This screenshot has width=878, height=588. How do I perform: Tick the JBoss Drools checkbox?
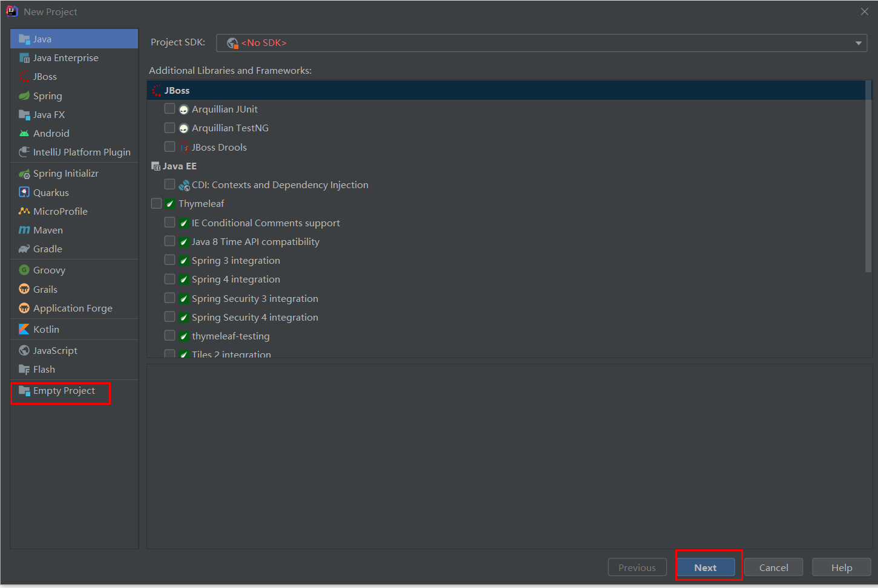coord(169,147)
